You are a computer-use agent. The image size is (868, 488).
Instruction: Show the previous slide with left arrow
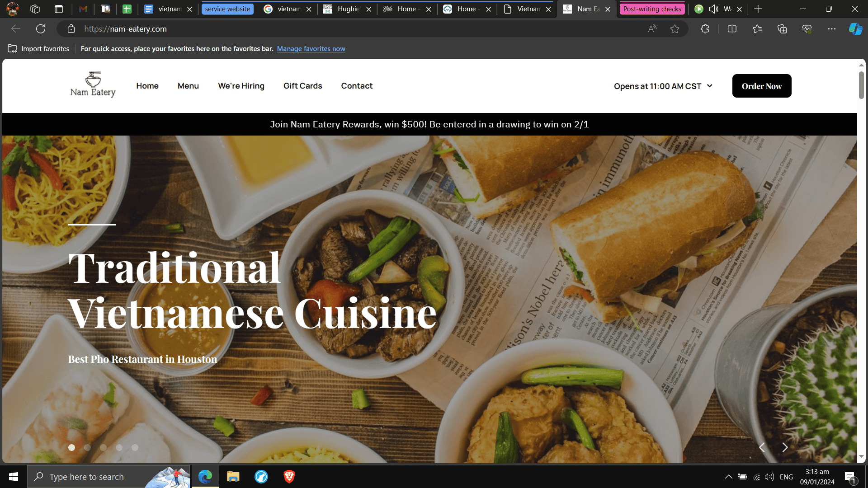pos(762,447)
